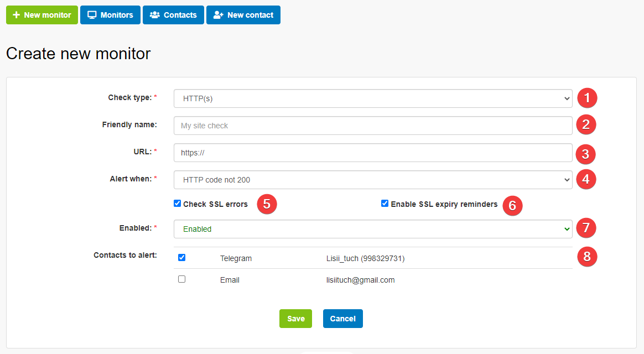Screen dimensions: 644x354
Task: Click into the URL text field
Action: coord(373,153)
